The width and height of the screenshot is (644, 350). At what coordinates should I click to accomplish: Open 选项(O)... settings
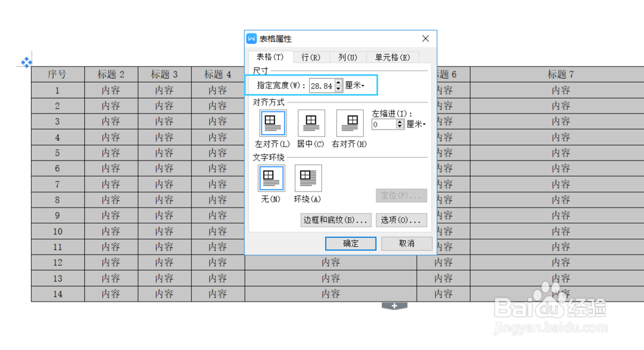(x=401, y=220)
